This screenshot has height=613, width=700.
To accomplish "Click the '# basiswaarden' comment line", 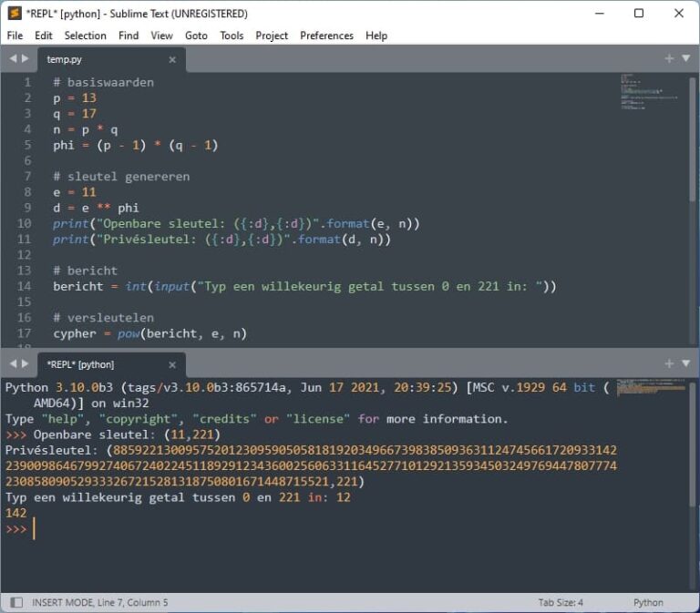I will (104, 82).
